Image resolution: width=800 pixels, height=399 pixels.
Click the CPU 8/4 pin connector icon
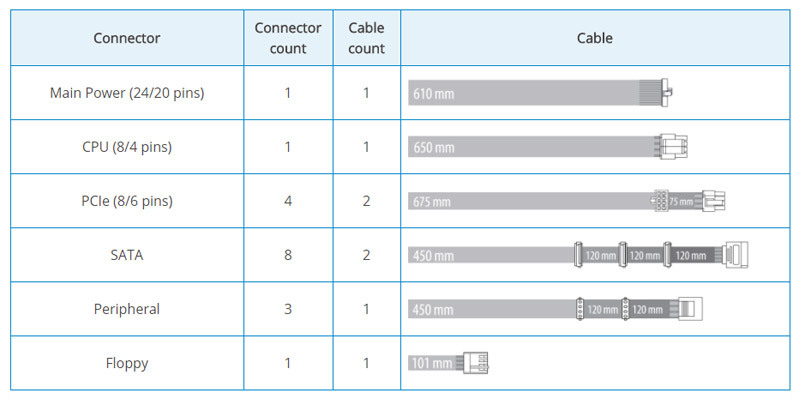coord(673,147)
